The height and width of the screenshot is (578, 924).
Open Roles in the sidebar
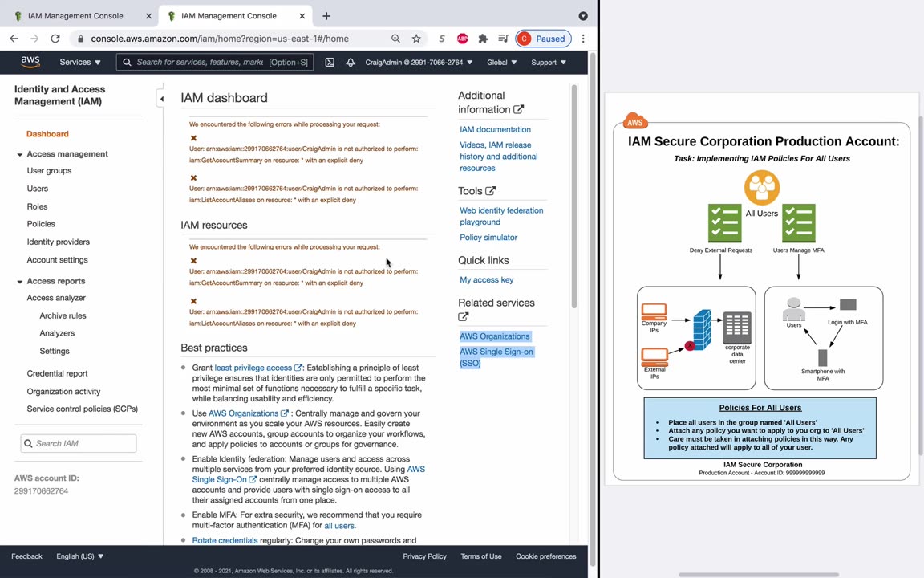coord(37,206)
